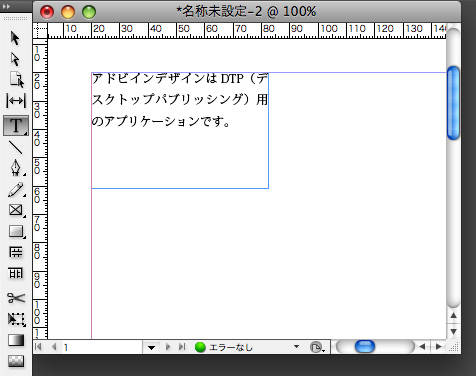Open the preflight エラーなし dropdown menu
476x376 pixels.
[x=296, y=347]
